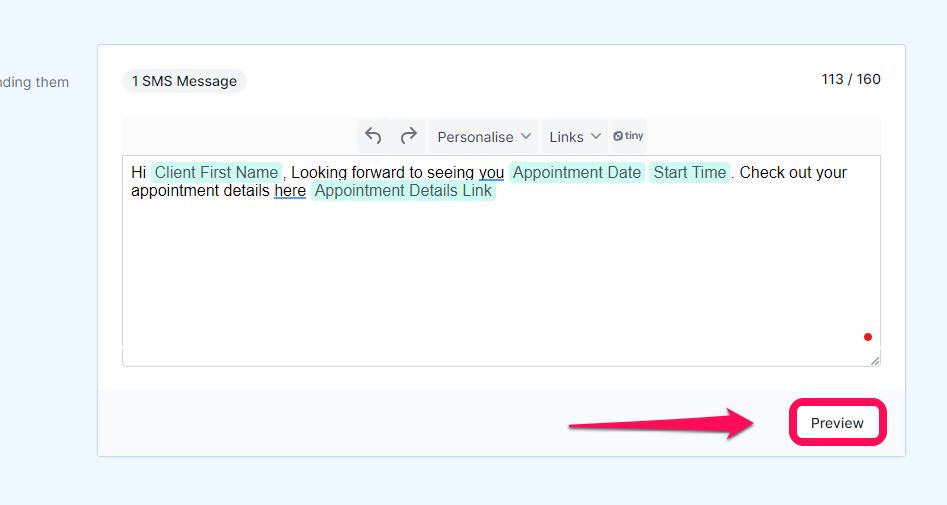Click the red dot indicator in editor
This screenshot has width=947, height=505.
pos(868,337)
